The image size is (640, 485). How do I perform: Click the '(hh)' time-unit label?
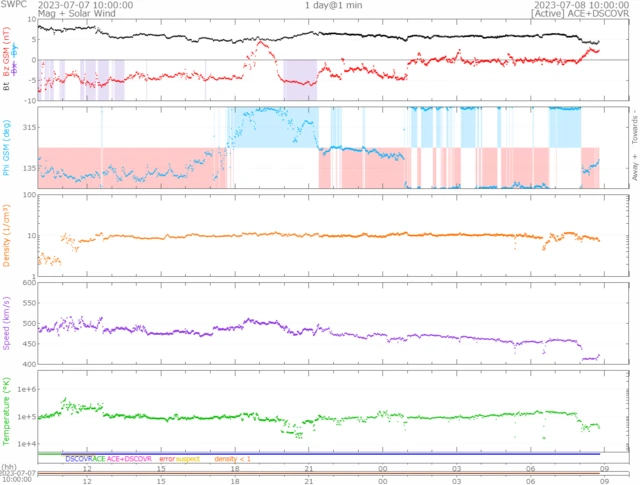click(9, 467)
